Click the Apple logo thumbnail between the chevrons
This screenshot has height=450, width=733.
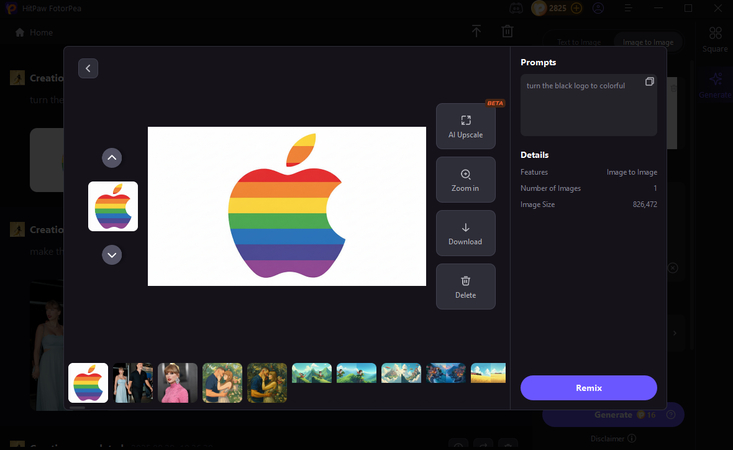click(113, 206)
